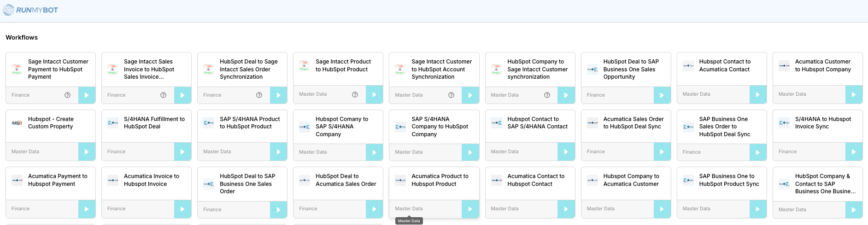Click Master Data label on Acumatica Product card
The width and height of the screenshot is (868, 225).
pyautogui.click(x=409, y=209)
